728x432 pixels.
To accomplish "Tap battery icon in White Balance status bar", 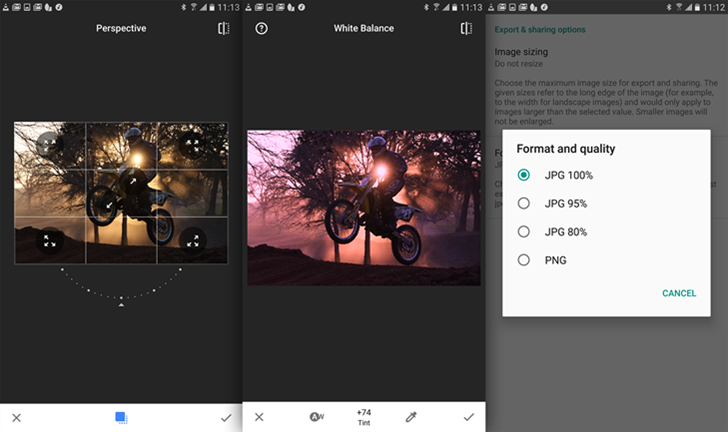I will click(x=455, y=7).
